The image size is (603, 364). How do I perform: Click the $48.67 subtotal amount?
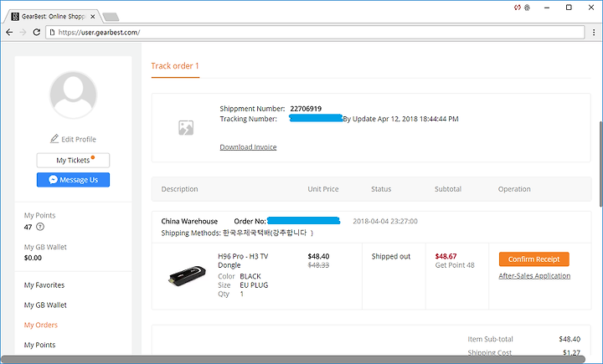(x=446, y=256)
